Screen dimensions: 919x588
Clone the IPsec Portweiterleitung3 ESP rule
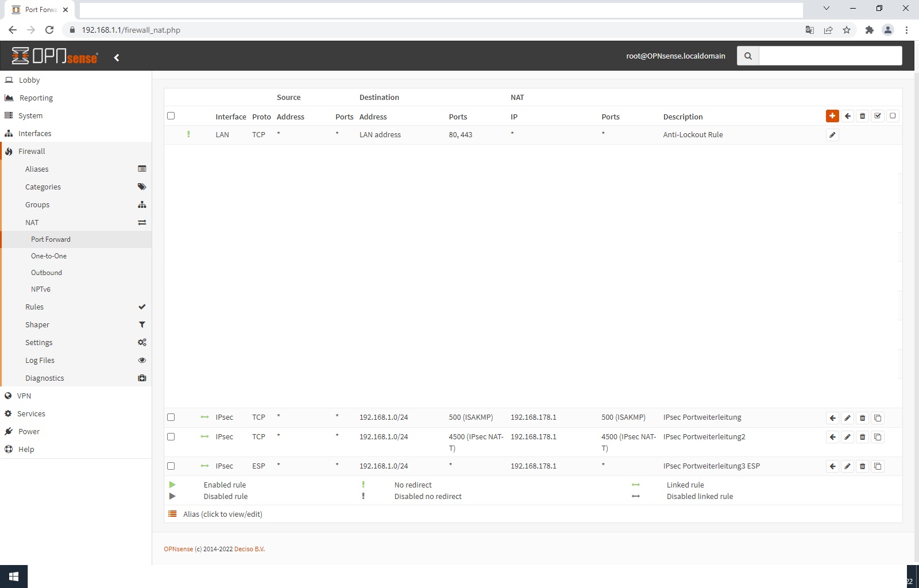[878, 466]
